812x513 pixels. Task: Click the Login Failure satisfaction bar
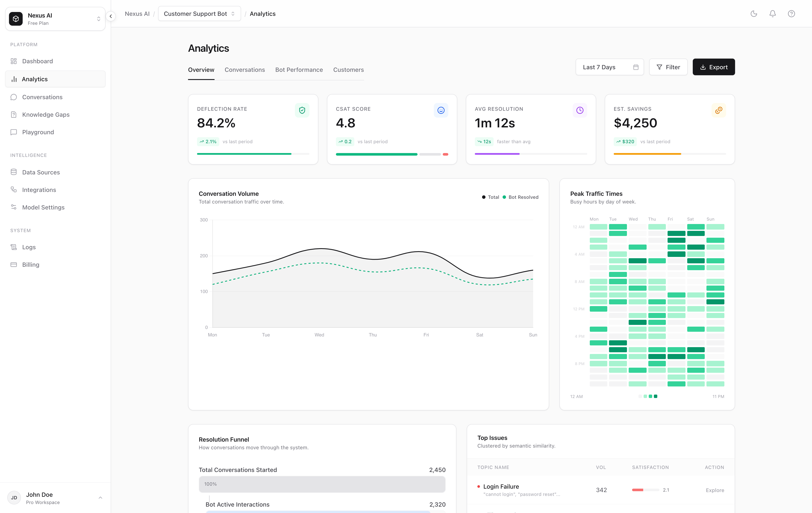(x=645, y=490)
